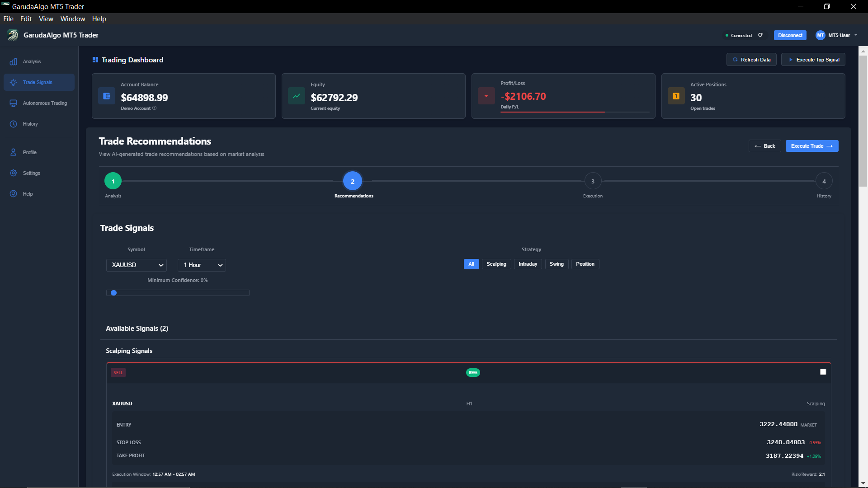Open the Profile section icon

(x=13, y=152)
